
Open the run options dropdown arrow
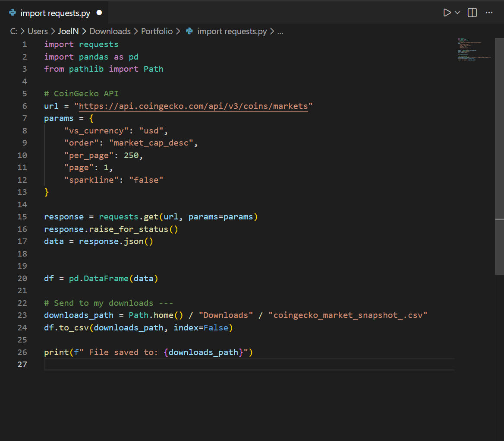point(457,13)
